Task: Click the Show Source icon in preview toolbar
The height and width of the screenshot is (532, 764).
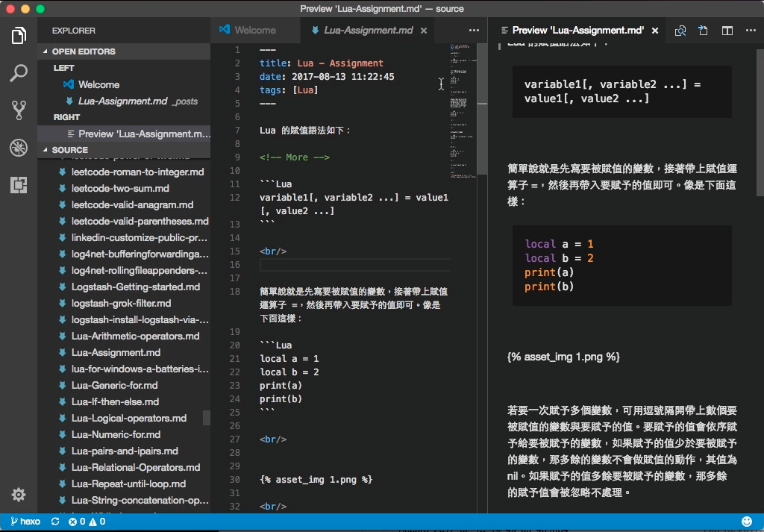Action: pyautogui.click(x=680, y=31)
